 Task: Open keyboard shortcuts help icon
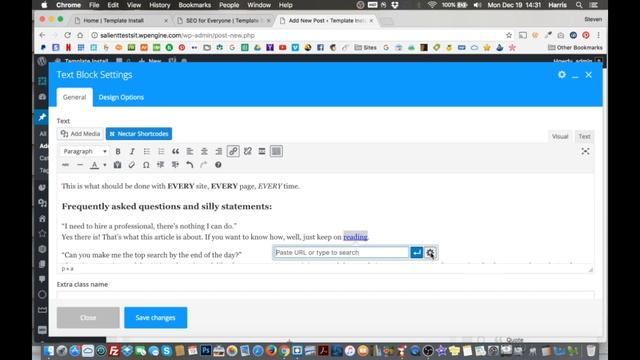click(x=218, y=165)
